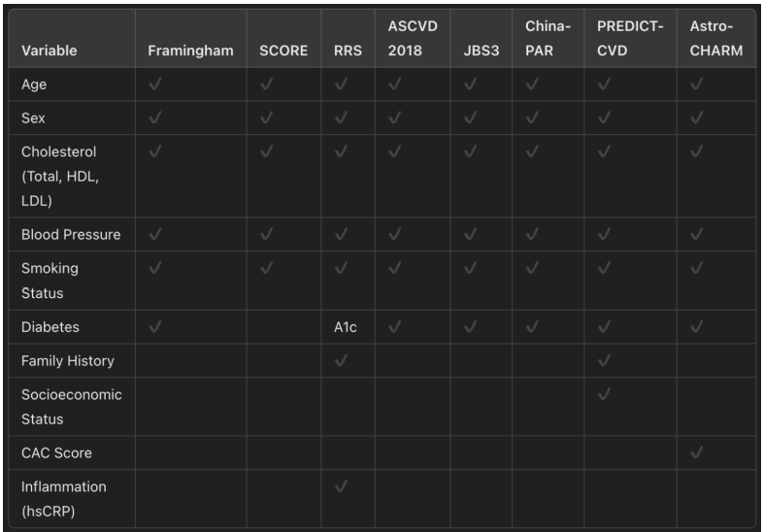
Task: Click Family History checkmark under PREDICT-CVD
Action: pos(604,360)
